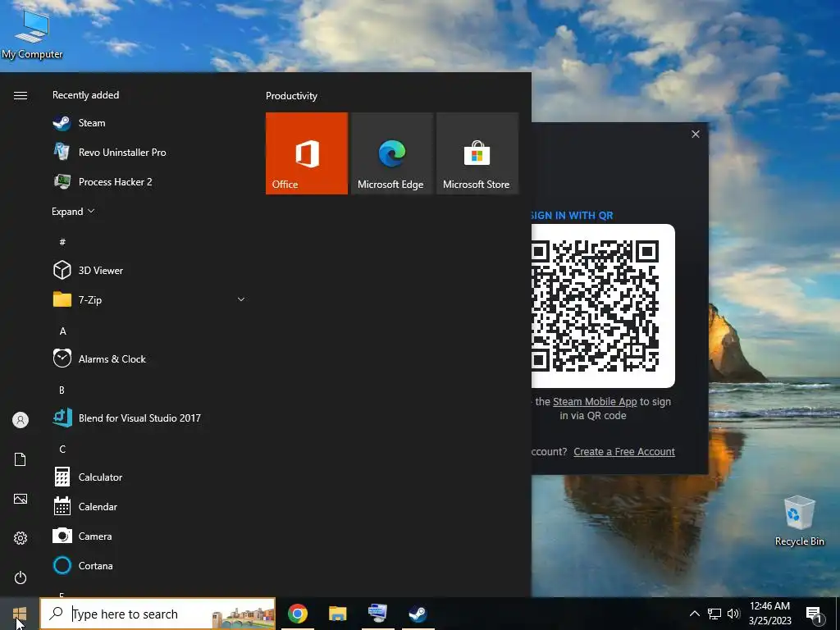Open Calendar app
The image size is (840, 630).
150,506
